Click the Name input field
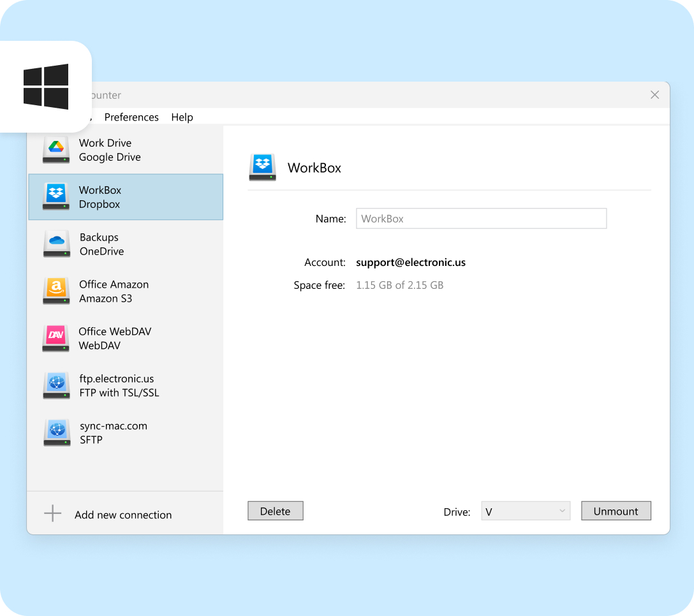Screen dimensions: 694x616 click(481, 219)
